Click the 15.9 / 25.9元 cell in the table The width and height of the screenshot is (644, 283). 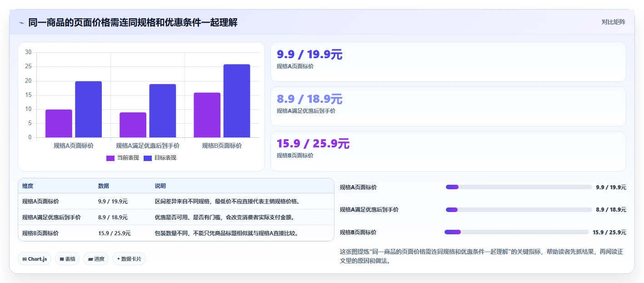tap(115, 233)
